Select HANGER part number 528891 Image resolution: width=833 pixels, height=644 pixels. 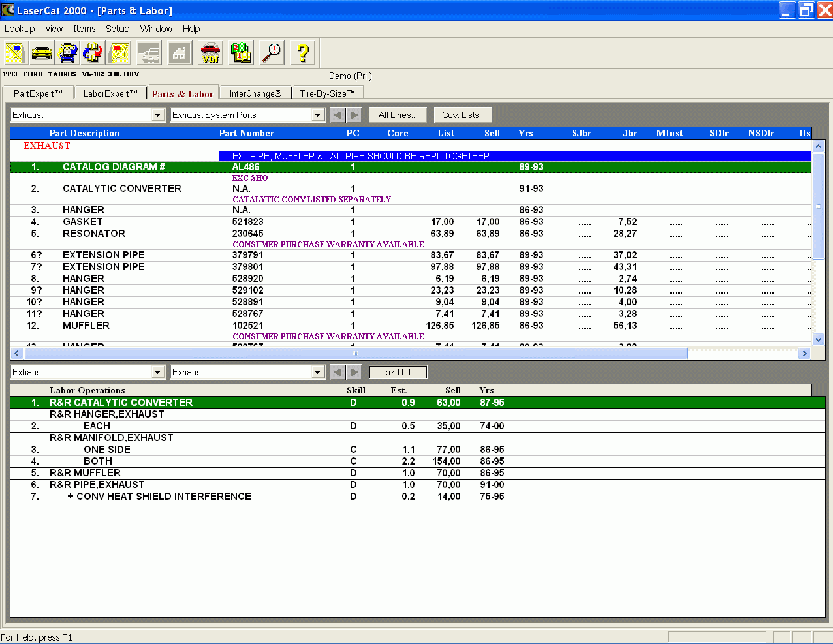coord(411,302)
